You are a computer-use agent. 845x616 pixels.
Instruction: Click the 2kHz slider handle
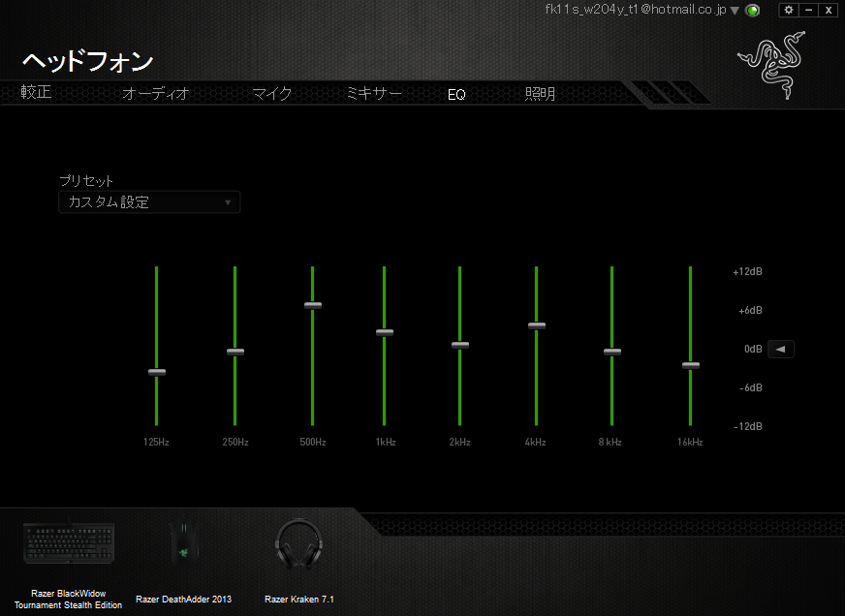pos(460,345)
